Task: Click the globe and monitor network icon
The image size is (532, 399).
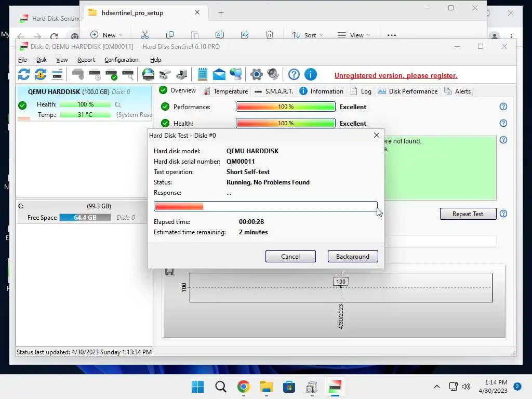Action: [236, 74]
